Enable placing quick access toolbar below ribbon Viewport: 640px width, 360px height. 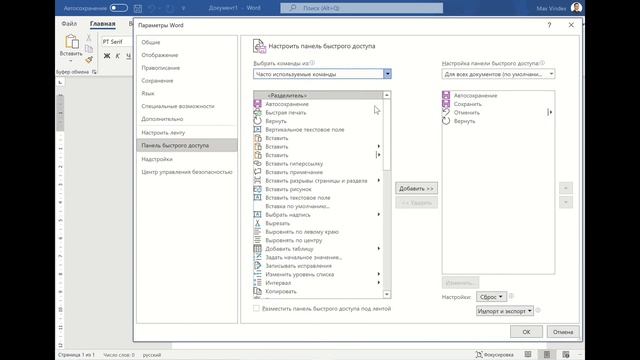click(x=256, y=309)
